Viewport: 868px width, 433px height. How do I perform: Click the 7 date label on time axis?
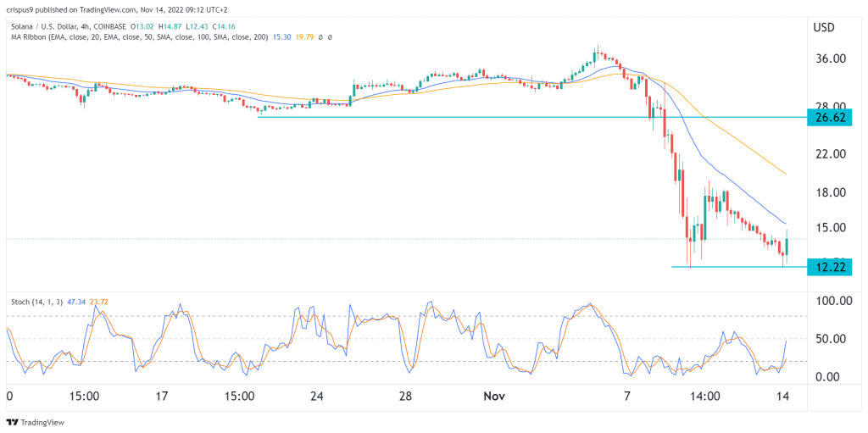click(627, 397)
